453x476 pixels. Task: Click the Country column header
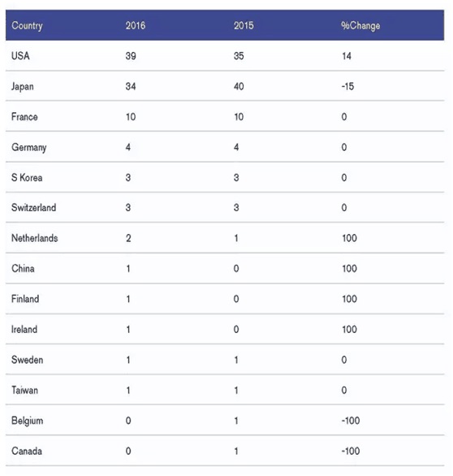tap(27, 26)
